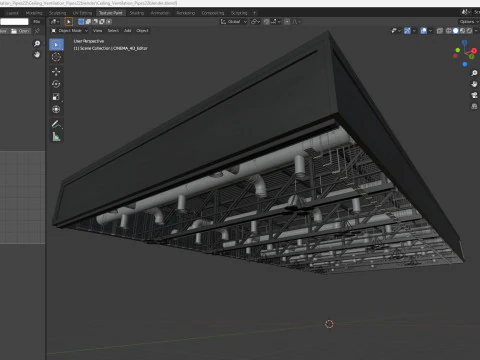
Task: Click the tweak select tool header icon
Action: [x=69, y=22]
